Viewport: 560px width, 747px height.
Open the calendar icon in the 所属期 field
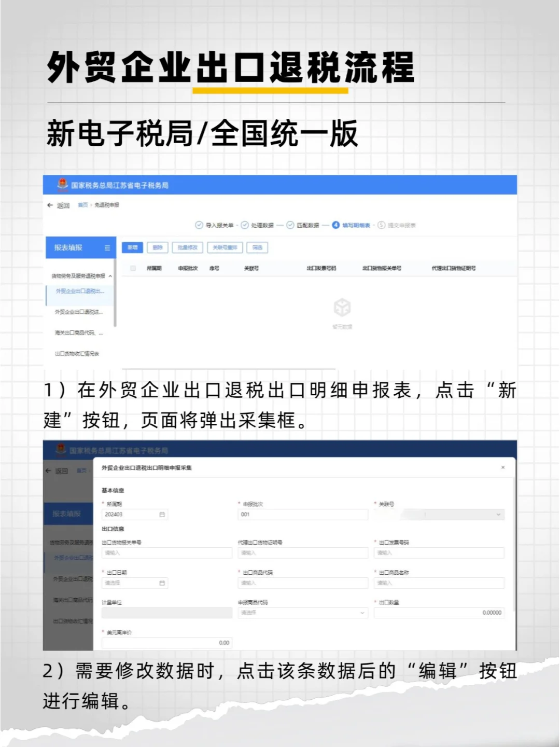click(x=161, y=515)
